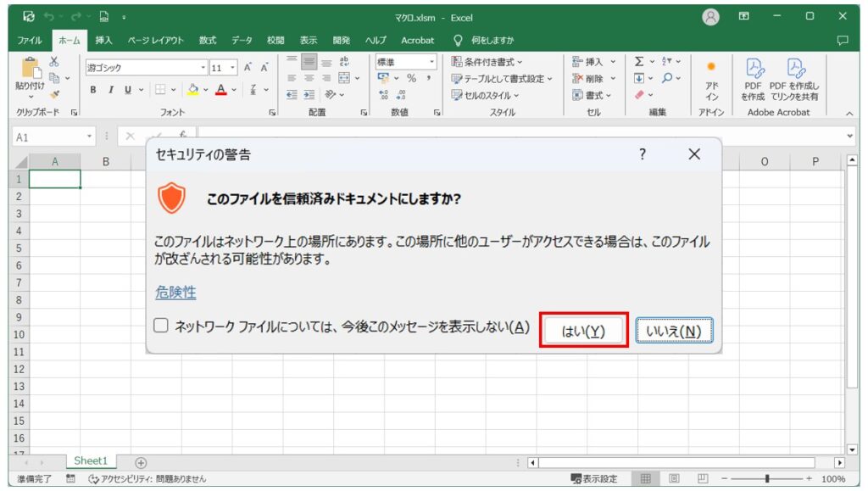Open the fill color dropdown arrow

pyautogui.click(x=204, y=90)
